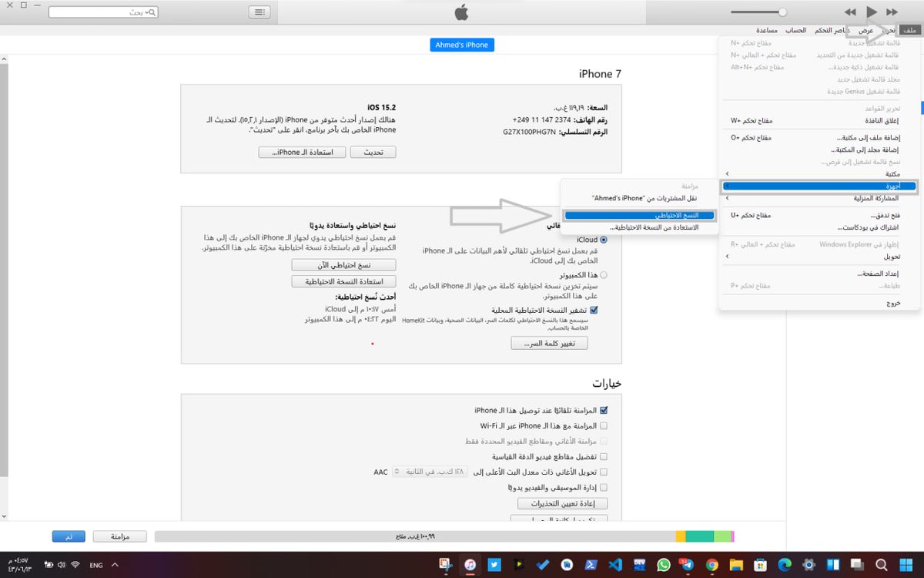Click استعادة النسخة الاحتياطية button
Image resolution: width=924 pixels, height=578 pixels.
343,281
